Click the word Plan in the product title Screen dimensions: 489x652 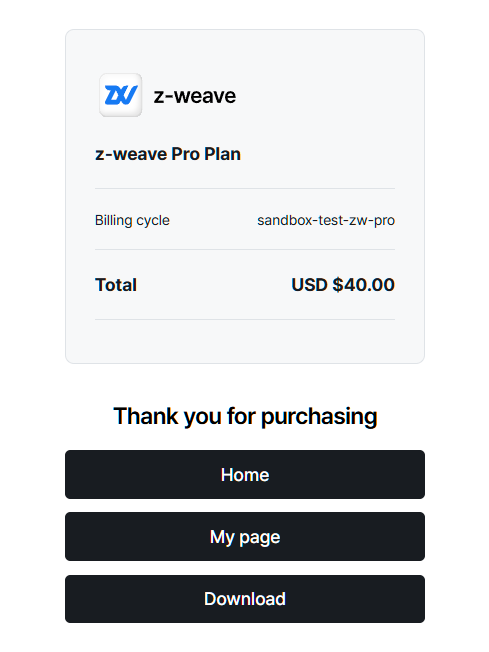tap(222, 154)
